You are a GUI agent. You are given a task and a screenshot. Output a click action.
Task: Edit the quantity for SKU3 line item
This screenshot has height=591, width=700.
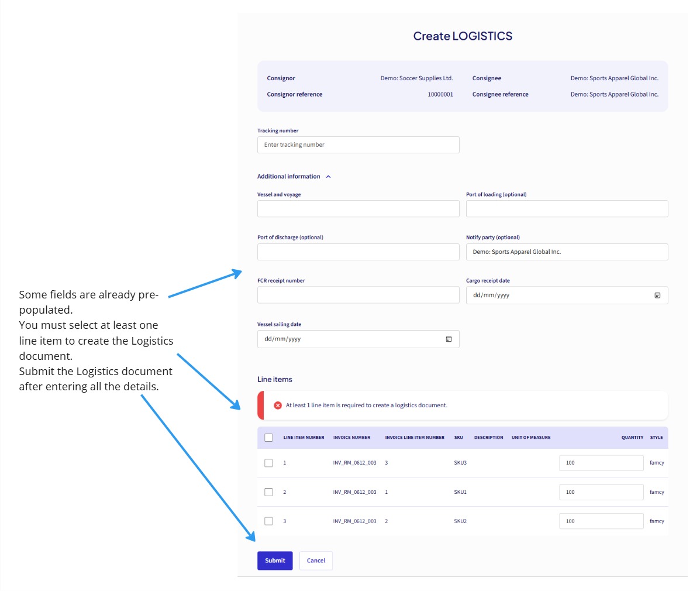(x=601, y=462)
